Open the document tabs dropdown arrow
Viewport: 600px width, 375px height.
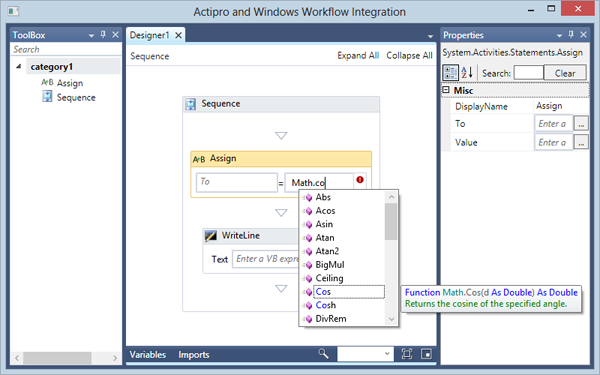(430, 36)
